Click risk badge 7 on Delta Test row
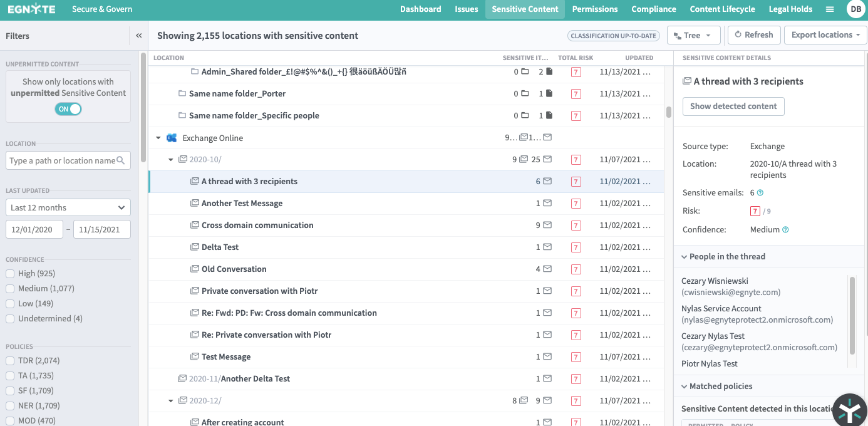The width and height of the screenshot is (868, 426). 576,247
